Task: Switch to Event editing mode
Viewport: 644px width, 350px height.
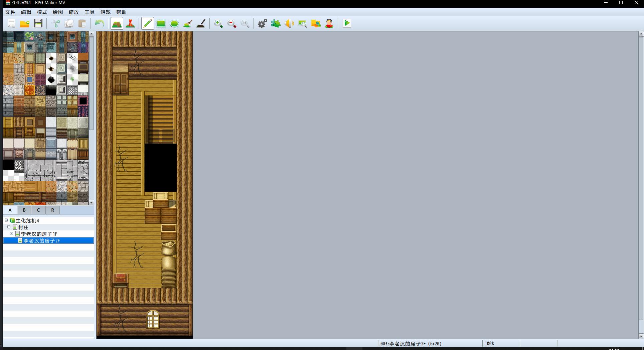Action: 130,23
